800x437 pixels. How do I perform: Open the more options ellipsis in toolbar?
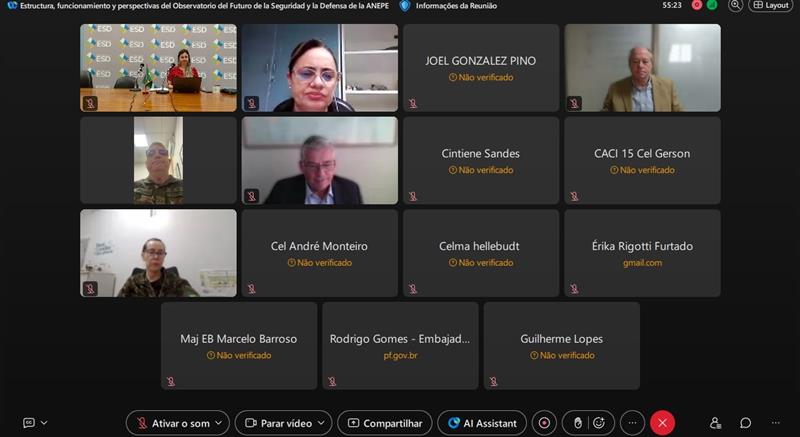click(x=632, y=423)
